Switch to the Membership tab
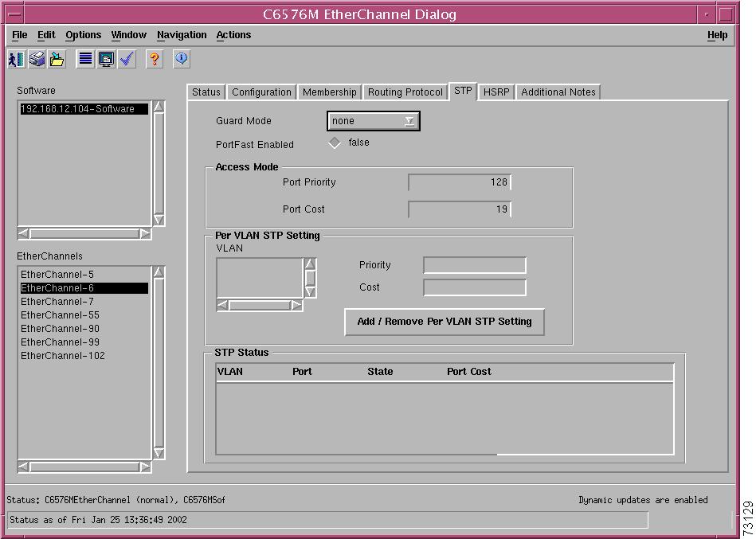 click(x=330, y=92)
